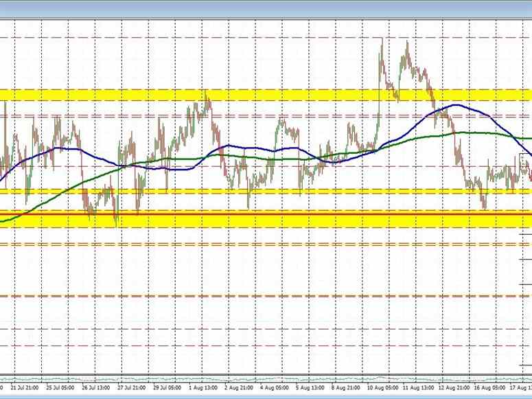Click the '21 Jul 21:00' time axis label
This screenshot has height=399, width=532.
25,387
